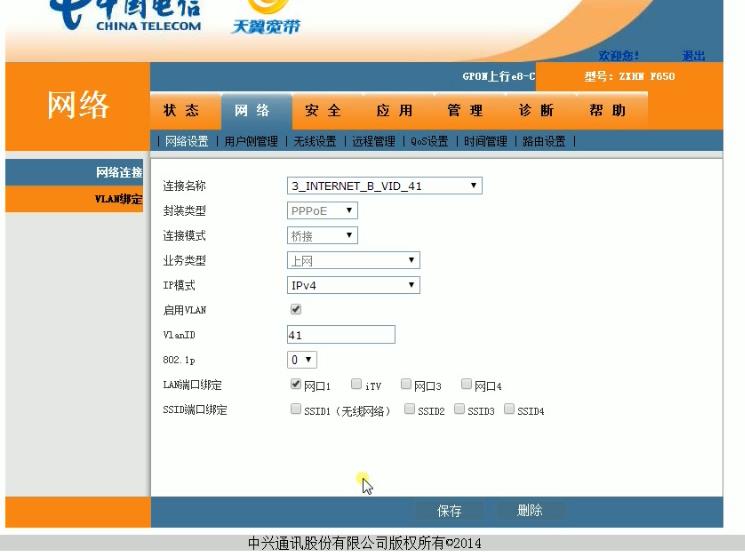Screen dimensions: 745x552
Task: Click the 保存 save button
Action: tap(450, 511)
